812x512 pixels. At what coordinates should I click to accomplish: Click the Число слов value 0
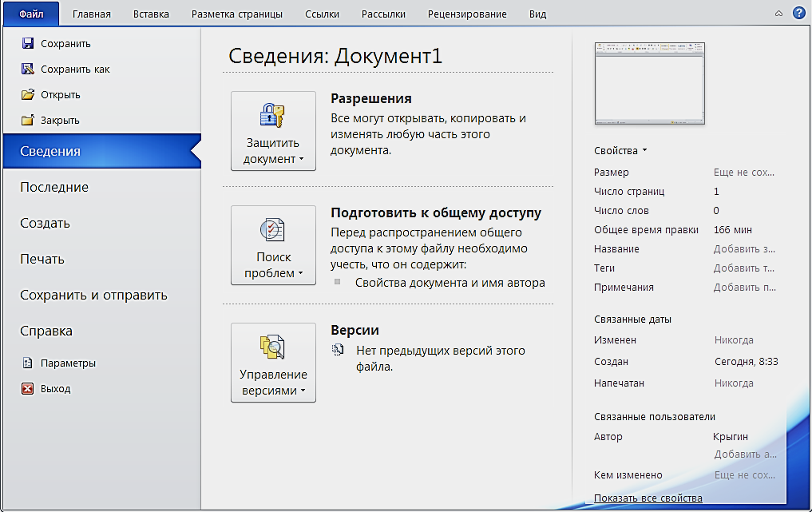(x=716, y=210)
